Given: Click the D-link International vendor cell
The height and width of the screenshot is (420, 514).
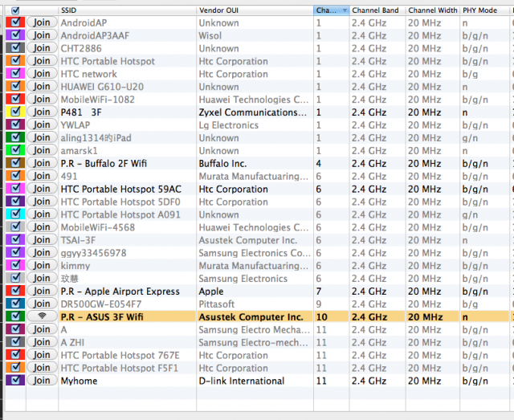Looking at the screenshot, I should click(242, 381).
